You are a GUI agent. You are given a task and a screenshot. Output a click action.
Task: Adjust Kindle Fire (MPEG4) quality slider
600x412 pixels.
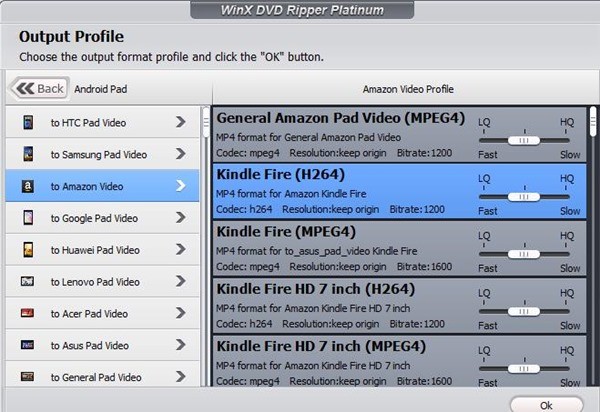click(x=523, y=254)
